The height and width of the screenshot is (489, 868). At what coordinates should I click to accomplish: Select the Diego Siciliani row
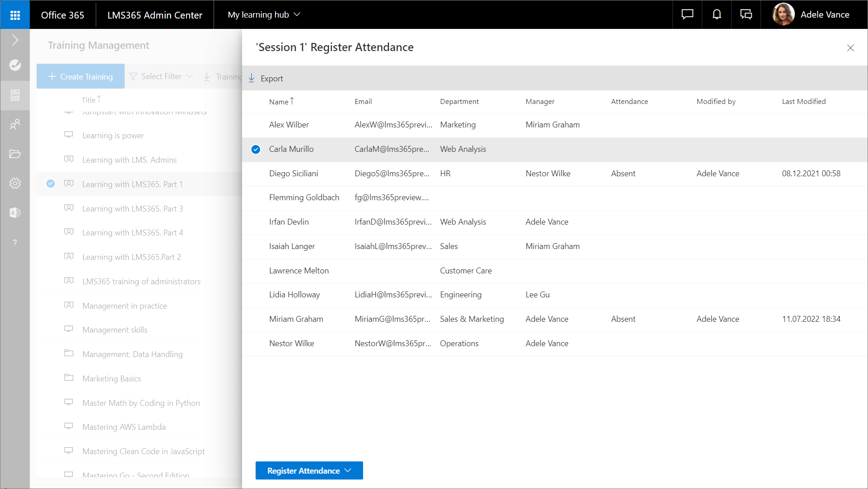point(294,174)
